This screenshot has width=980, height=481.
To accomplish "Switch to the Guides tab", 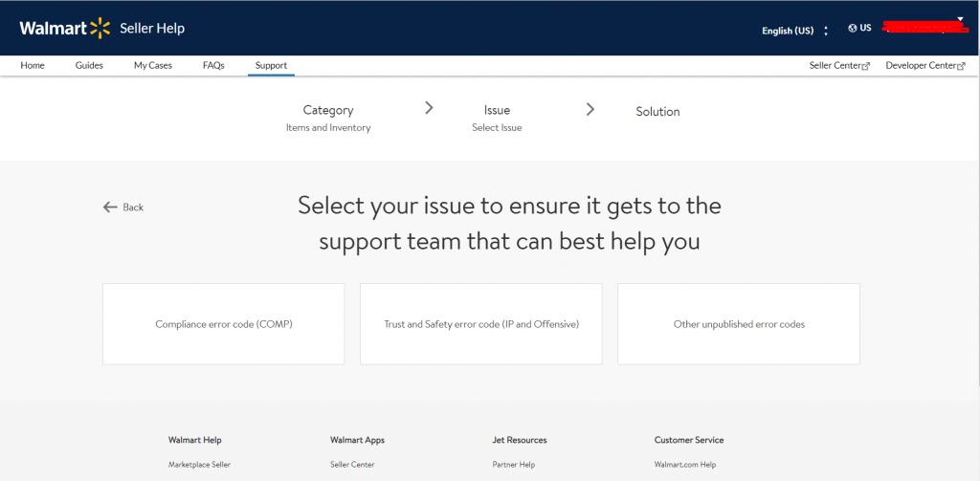I will point(89,65).
